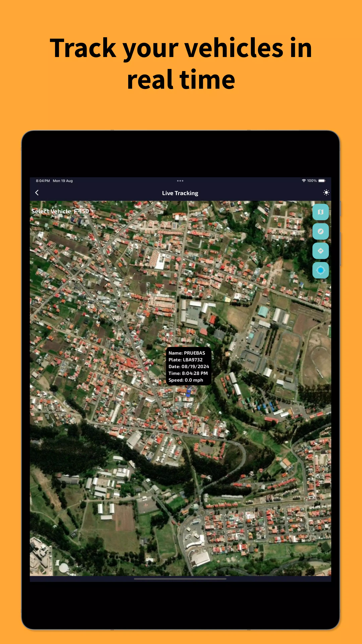
Task: Tap the Date: 08/19/2024 line
Action: (x=189, y=366)
